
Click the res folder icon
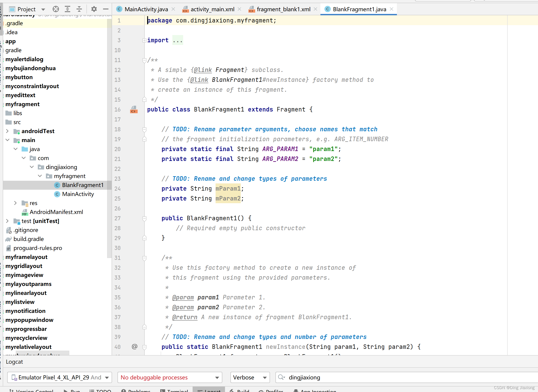click(25, 203)
